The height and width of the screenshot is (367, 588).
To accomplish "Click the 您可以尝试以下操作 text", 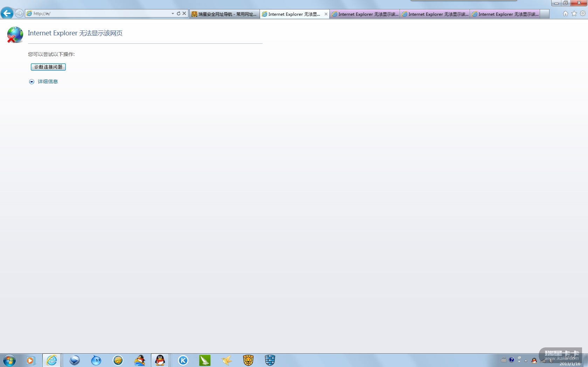I will (51, 54).
